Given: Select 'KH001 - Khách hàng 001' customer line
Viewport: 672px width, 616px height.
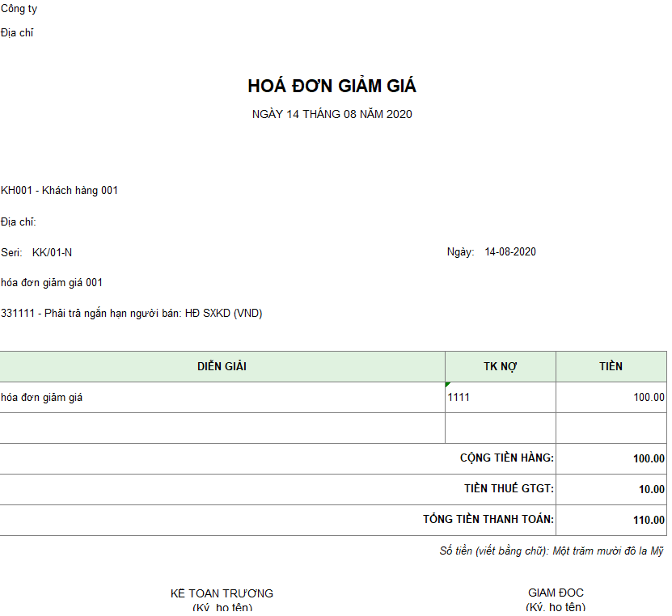Looking at the screenshot, I should (60, 191).
